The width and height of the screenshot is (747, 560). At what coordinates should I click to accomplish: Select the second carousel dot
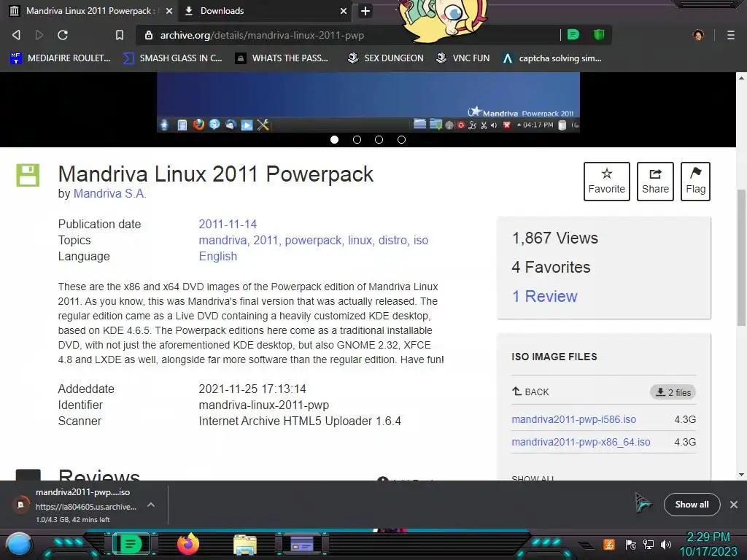point(357,139)
